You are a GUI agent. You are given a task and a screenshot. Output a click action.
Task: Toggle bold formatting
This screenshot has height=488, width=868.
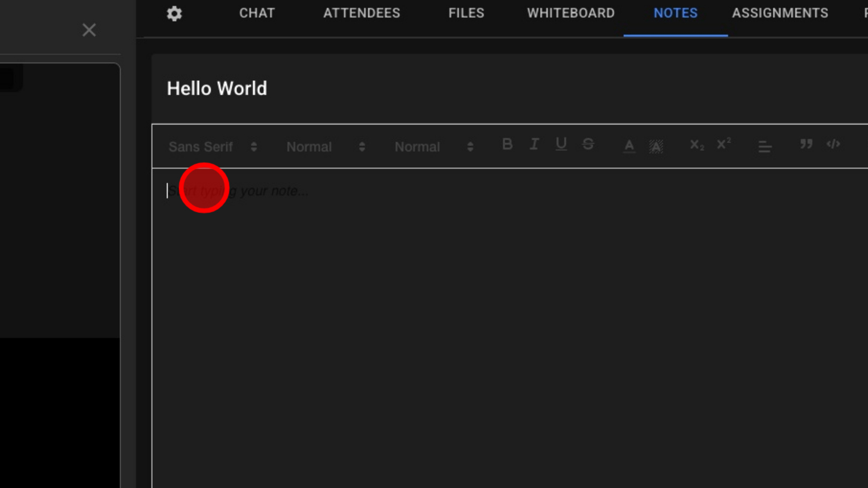[507, 144]
